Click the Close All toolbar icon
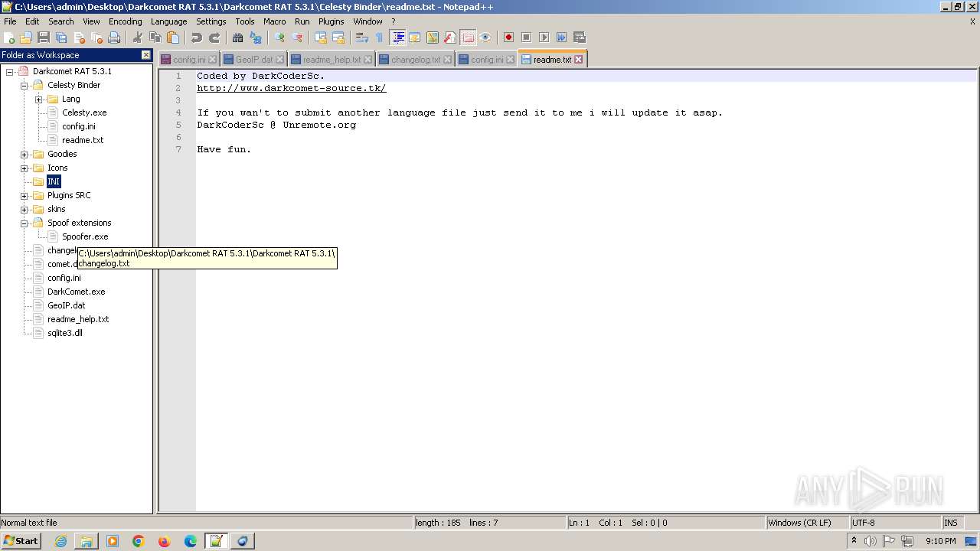The image size is (980, 551). 96,37
